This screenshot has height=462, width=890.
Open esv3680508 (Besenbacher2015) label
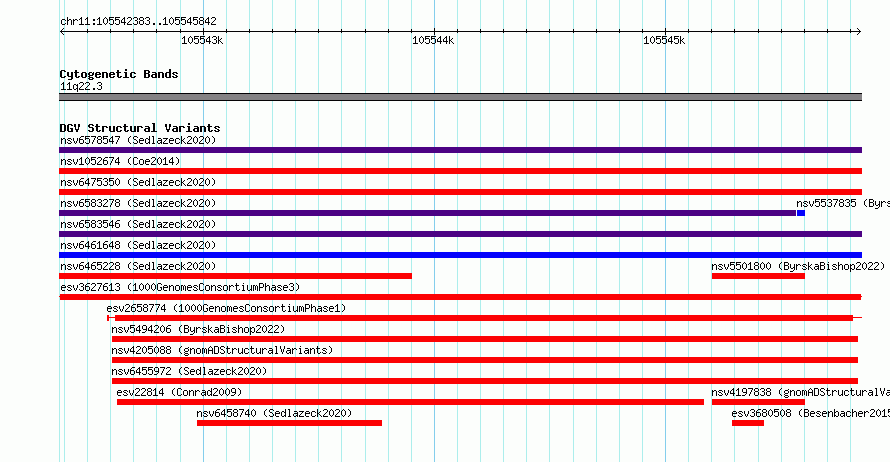(x=811, y=413)
